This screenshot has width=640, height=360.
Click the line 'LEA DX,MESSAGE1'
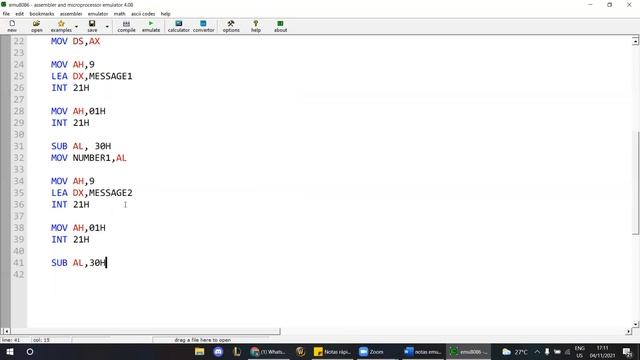click(92, 76)
